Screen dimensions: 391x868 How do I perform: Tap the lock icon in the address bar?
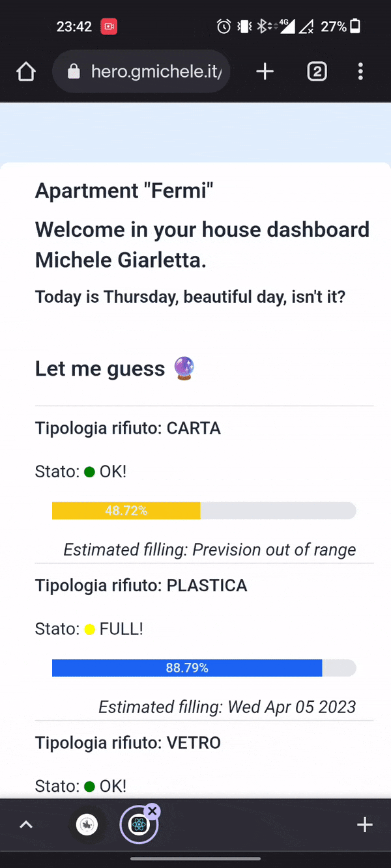[74, 72]
